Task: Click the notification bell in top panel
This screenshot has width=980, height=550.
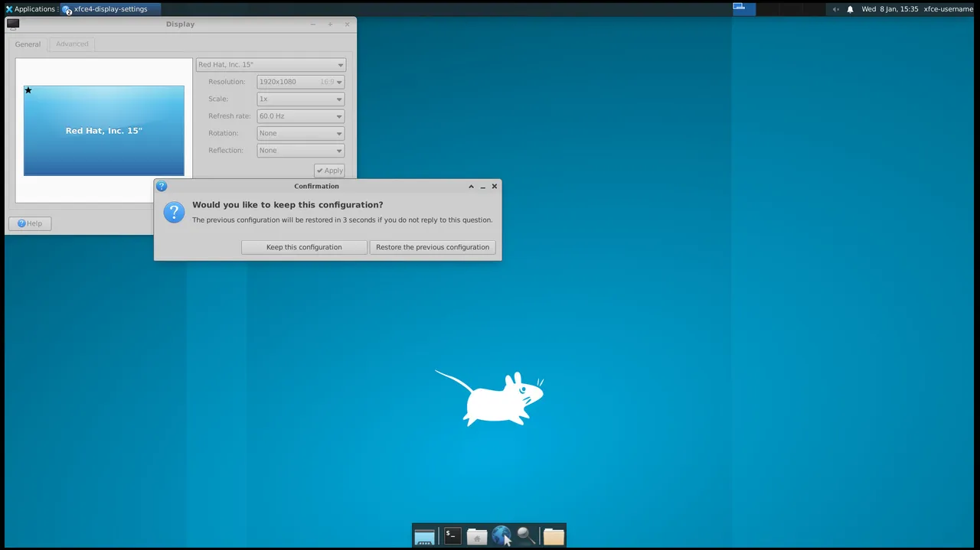Action: 850,9
